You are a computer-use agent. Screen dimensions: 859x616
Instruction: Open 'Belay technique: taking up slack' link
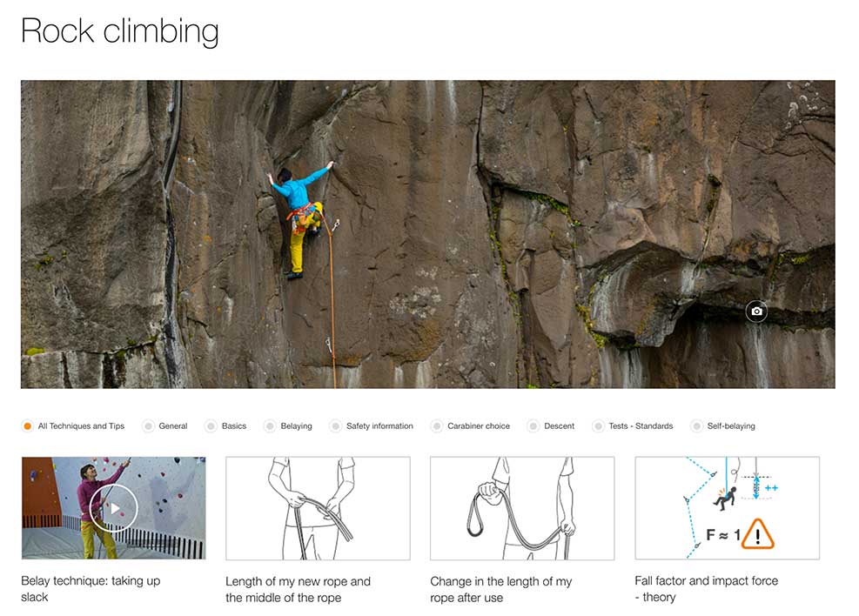[x=91, y=589]
